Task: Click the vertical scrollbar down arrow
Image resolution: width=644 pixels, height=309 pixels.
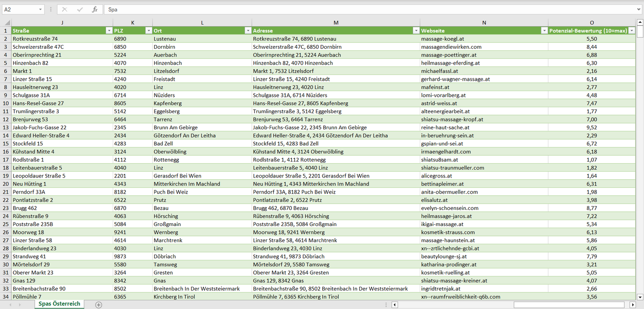Action: point(640,297)
